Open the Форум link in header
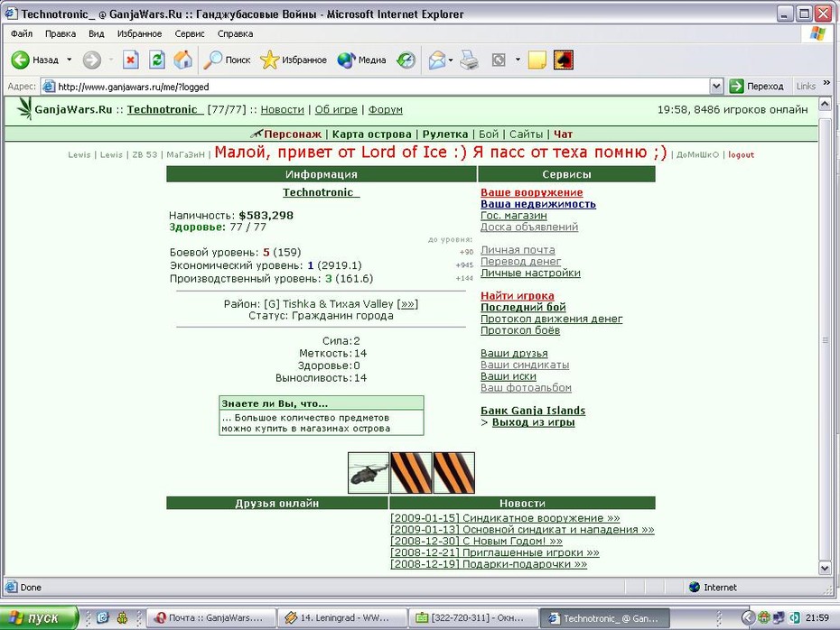Screen dimensions: 840x630 tap(385, 109)
